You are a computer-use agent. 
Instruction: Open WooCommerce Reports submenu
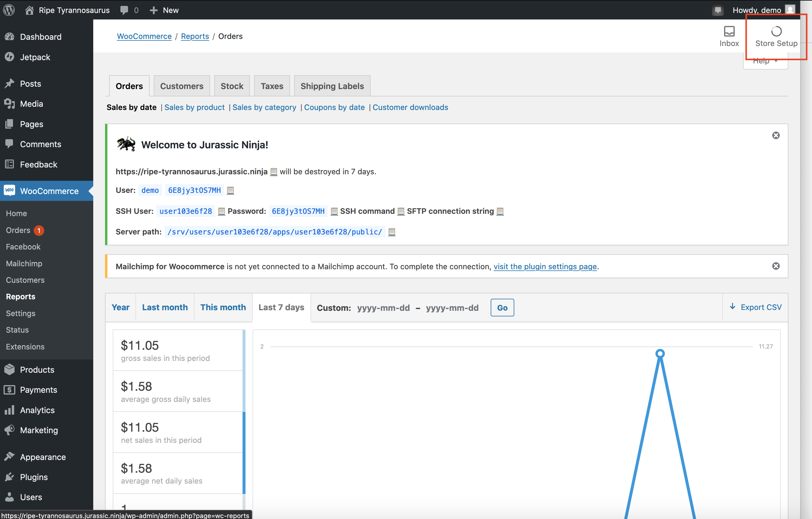(21, 297)
